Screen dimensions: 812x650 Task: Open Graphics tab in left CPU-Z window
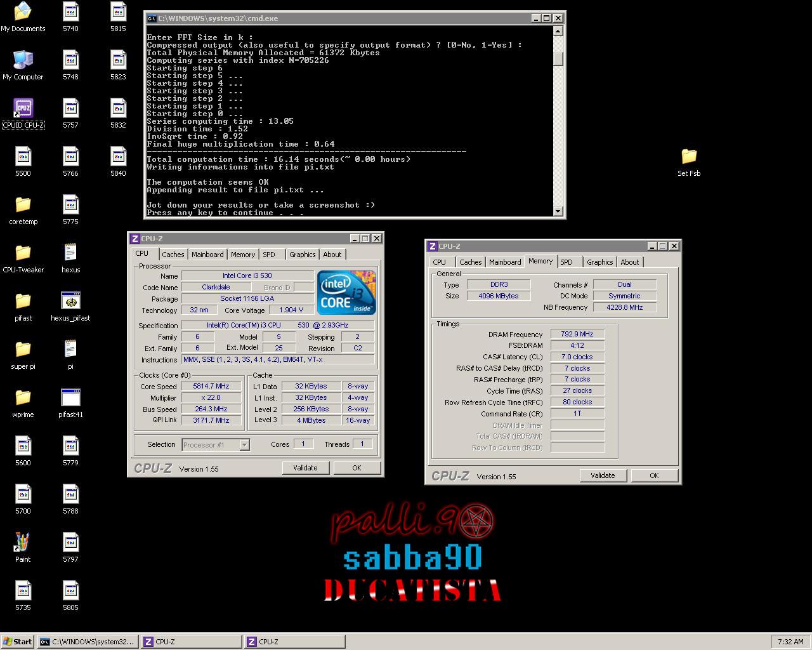[303, 255]
